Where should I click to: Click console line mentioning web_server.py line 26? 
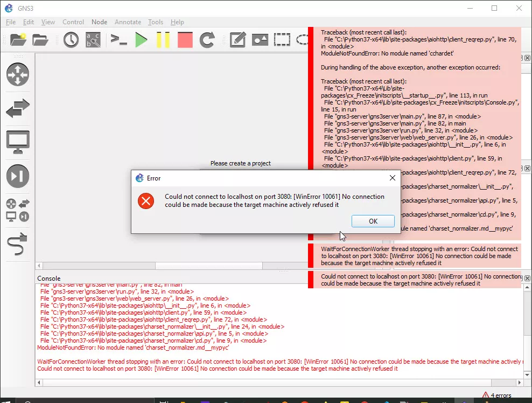(x=135, y=299)
